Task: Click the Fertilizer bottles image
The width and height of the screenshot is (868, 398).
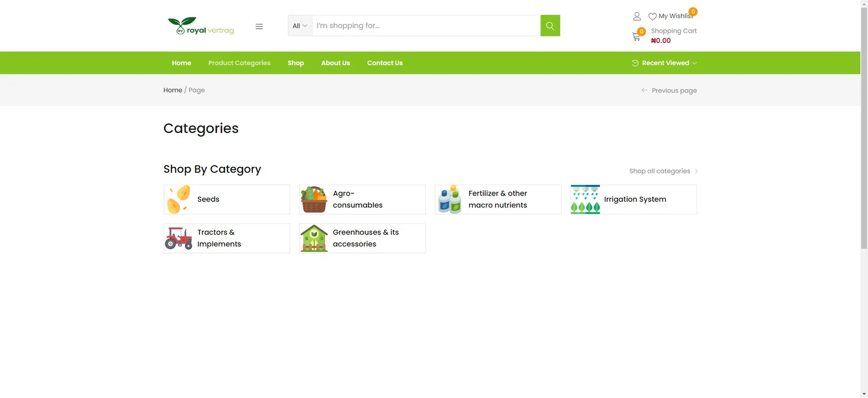Action: 450,199
